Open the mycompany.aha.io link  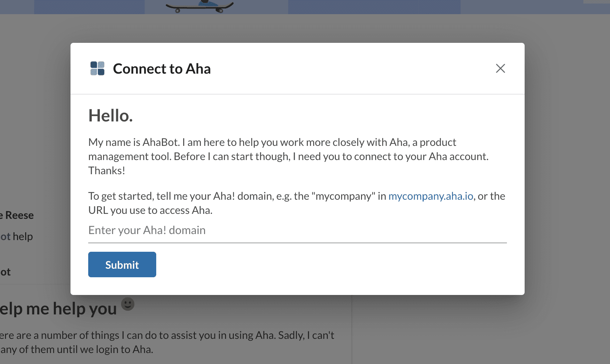coord(431,196)
